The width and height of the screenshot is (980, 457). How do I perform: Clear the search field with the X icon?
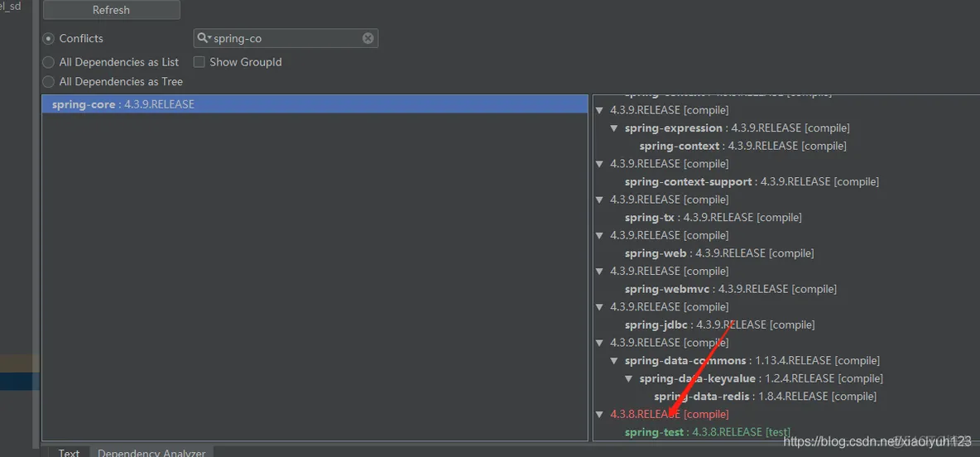368,38
